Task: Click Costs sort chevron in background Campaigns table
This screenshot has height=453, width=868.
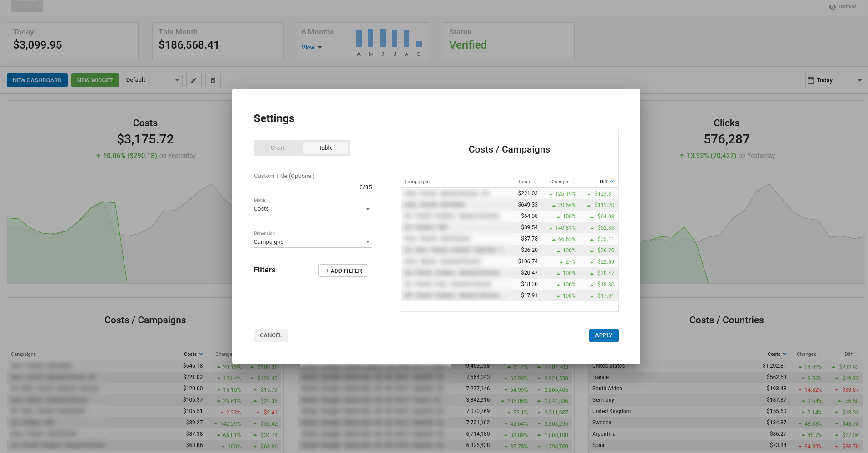Action: (x=201, y=354)
